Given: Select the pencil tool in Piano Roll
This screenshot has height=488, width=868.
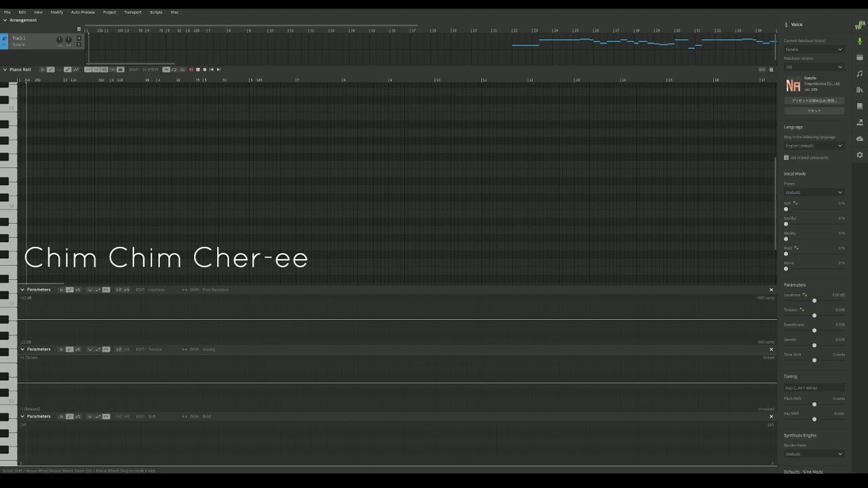Looking at the screenshot, I should coord(50,69).
